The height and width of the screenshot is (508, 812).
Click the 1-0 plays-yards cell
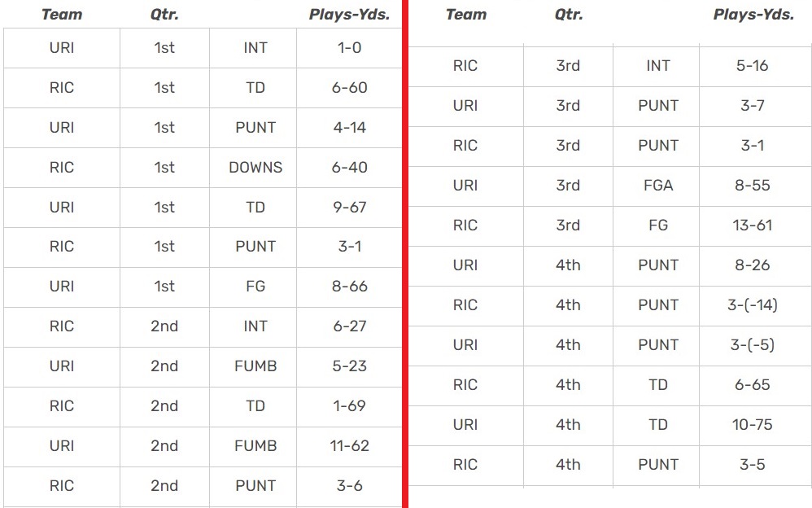[349, 48]
